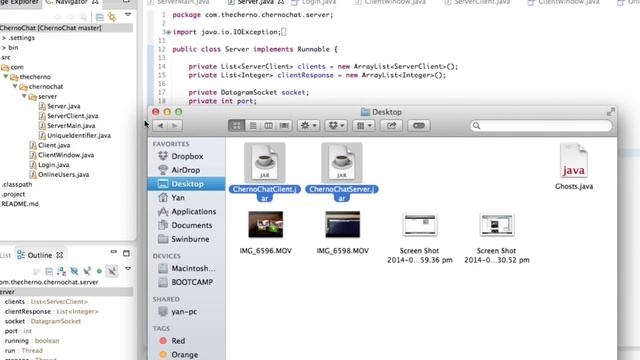Switch to Server.java editor tab

click(x=256, y=2)
